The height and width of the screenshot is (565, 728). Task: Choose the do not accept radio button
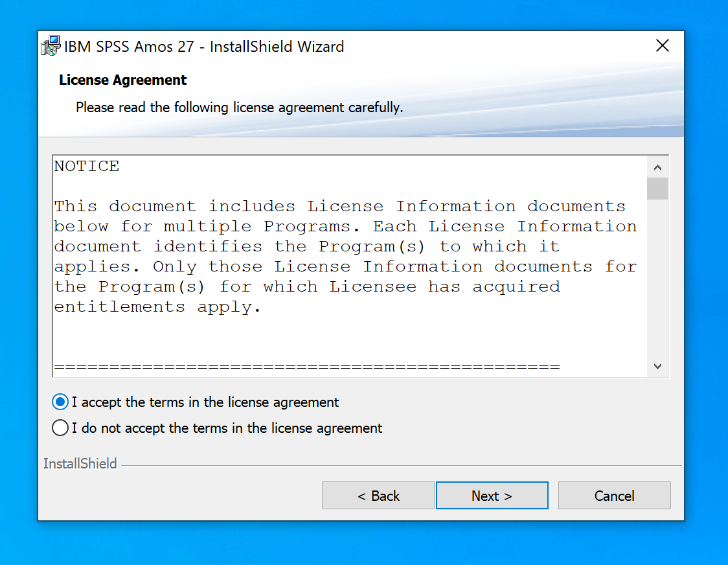coord(60,428)
